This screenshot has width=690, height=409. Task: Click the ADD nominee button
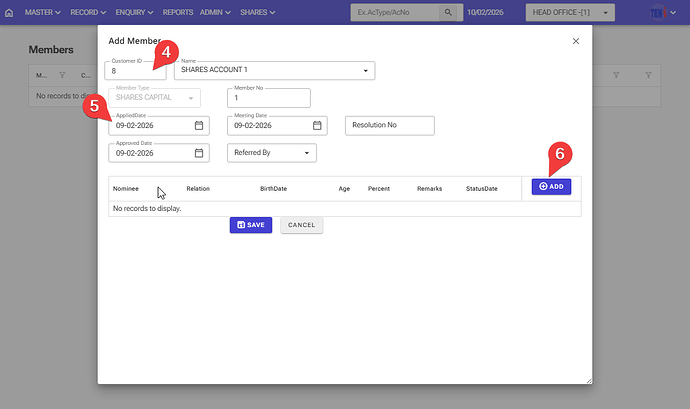tap(551, 187)
